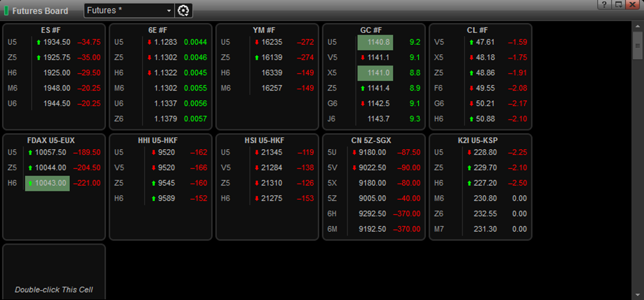Image resolution: width=644 pixels, height=300 pixels.
Task: Click the dropdown arrow next to Futures *
Action: pyautogui.click(x=169, y=11)
